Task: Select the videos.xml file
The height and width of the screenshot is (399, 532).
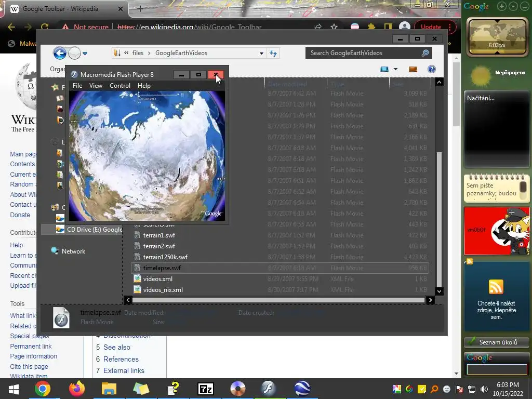Action: click(158, 279)
